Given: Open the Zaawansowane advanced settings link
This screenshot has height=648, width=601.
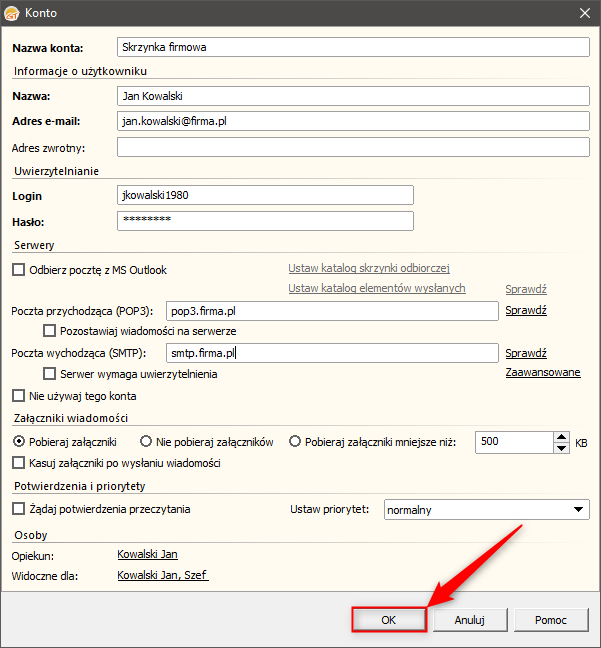Looking at the screenshot, I should click(543, 372).
